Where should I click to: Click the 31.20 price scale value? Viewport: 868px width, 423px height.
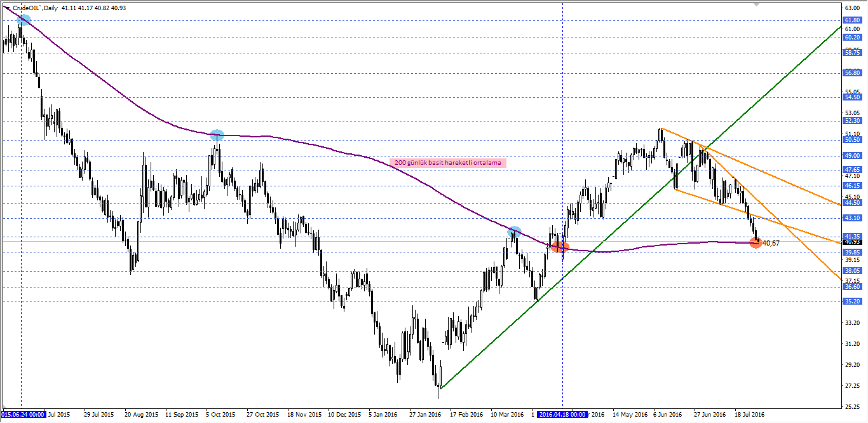[852, 344]
